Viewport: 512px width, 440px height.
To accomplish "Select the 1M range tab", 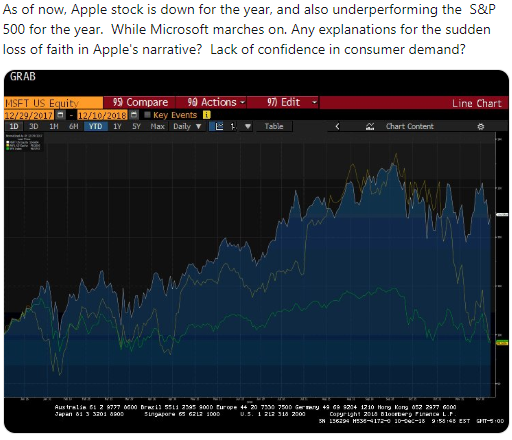I will tap(53, 126).
